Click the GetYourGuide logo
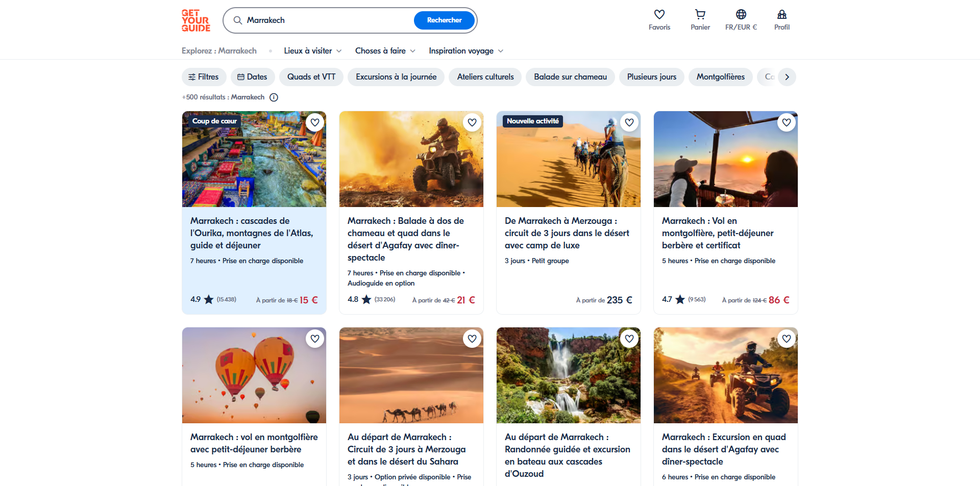The height and width of the screenshot is (486, 980). tap(196, 20)
